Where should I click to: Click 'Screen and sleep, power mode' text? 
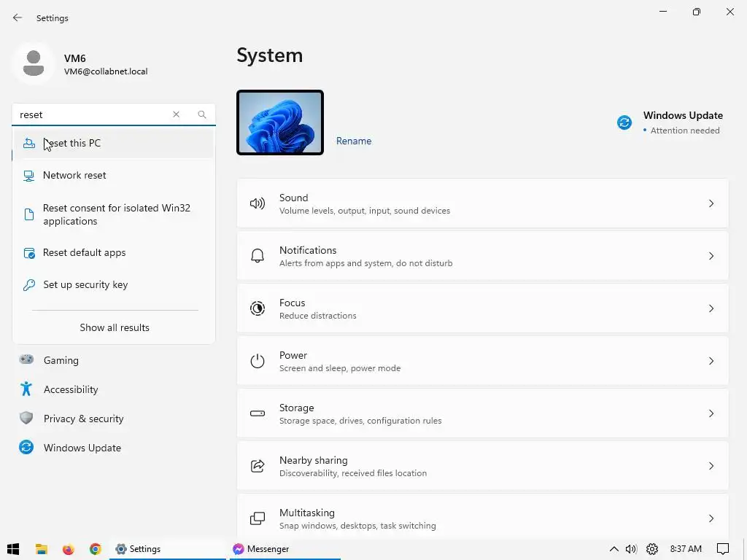coord(340,368)
